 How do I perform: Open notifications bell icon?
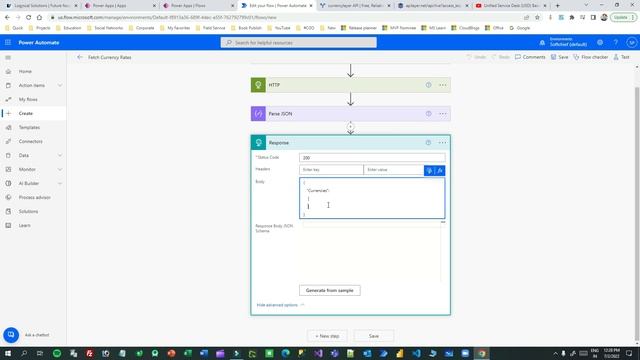pos(542,42)
